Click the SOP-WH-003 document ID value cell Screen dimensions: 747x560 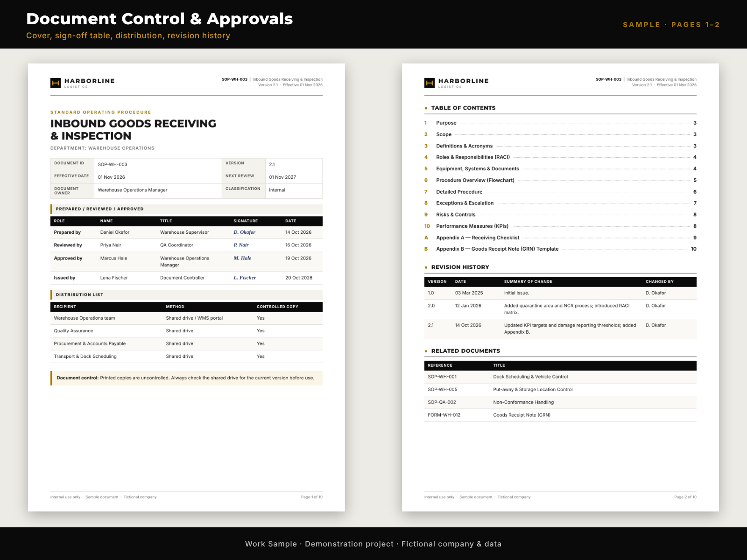[158, 164]
